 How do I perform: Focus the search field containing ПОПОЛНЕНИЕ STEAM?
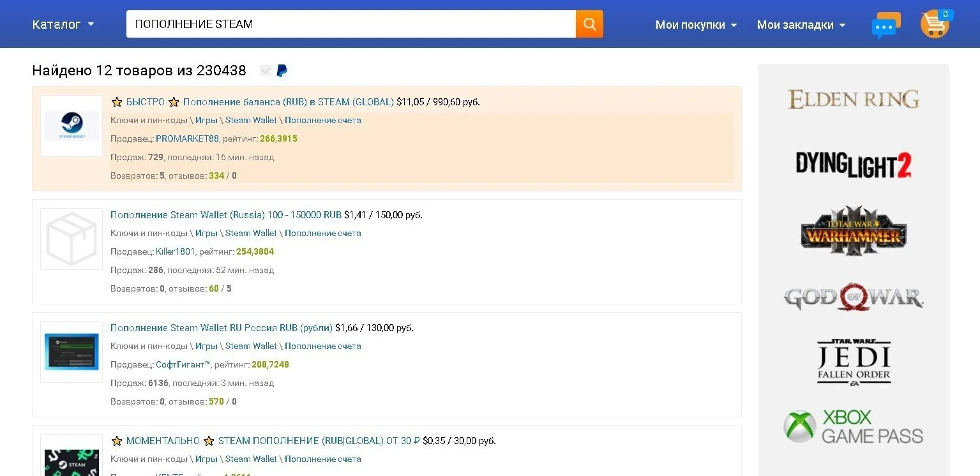351,24
